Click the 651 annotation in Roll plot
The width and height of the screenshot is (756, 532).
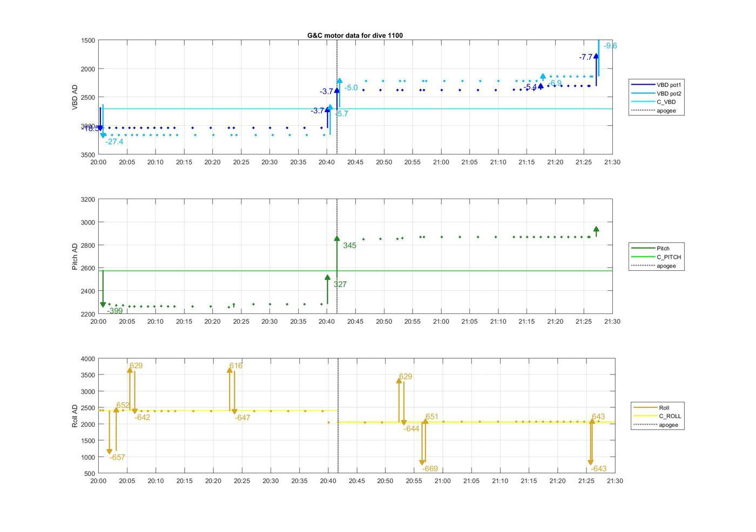432,417
